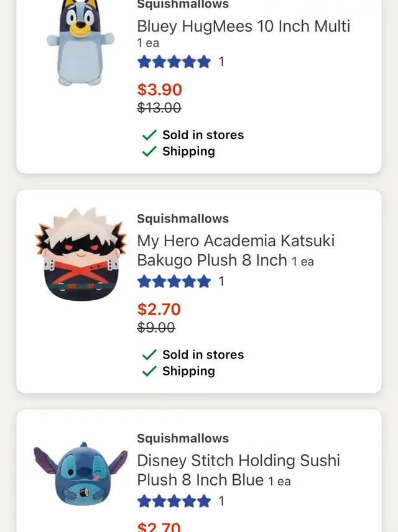View star rating for Katsuki Bakugo plush
This screenshot has height=532, width=398.
point(174,282)
